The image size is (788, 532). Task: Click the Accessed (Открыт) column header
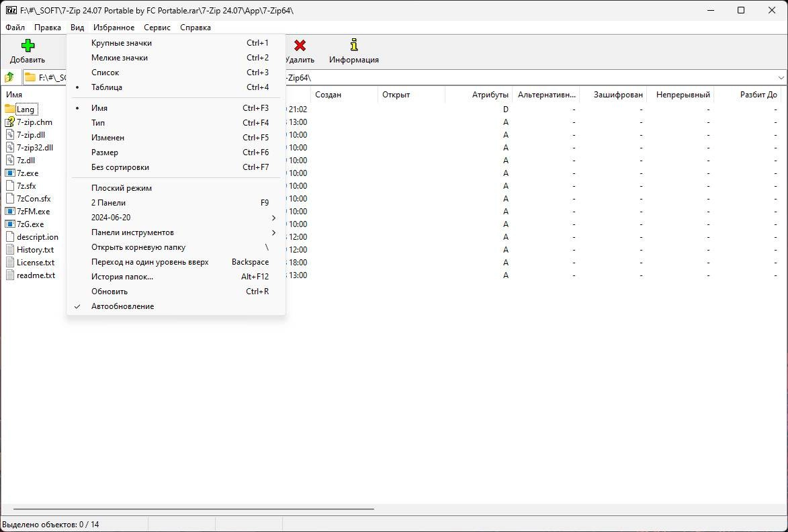pos(411,95)
